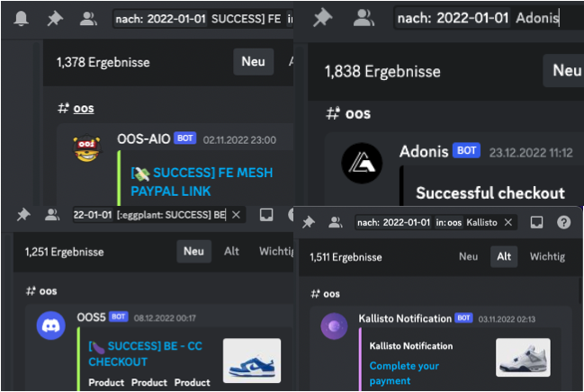
Task: Select Alt tab beside 1,511 Ergebnisse
Action: click(504, 256)
